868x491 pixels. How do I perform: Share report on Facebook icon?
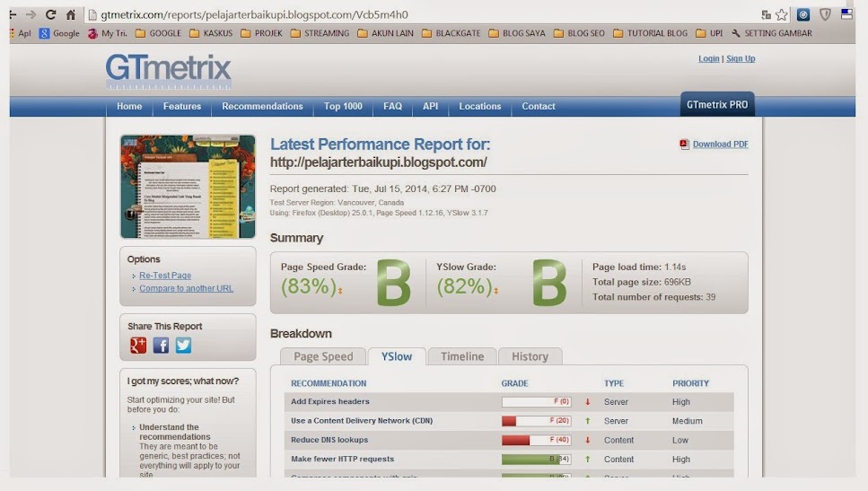pyautogui.click(x=161, y=345)
